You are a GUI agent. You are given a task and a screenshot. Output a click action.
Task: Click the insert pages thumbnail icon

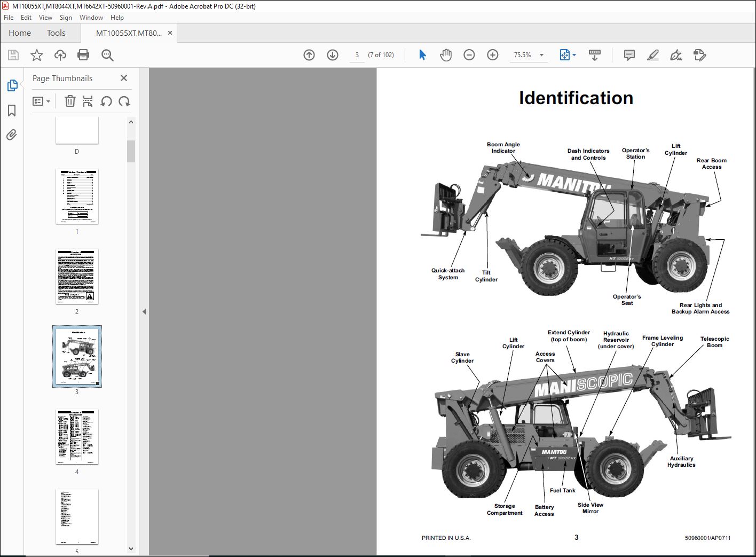tap(88, 101)
